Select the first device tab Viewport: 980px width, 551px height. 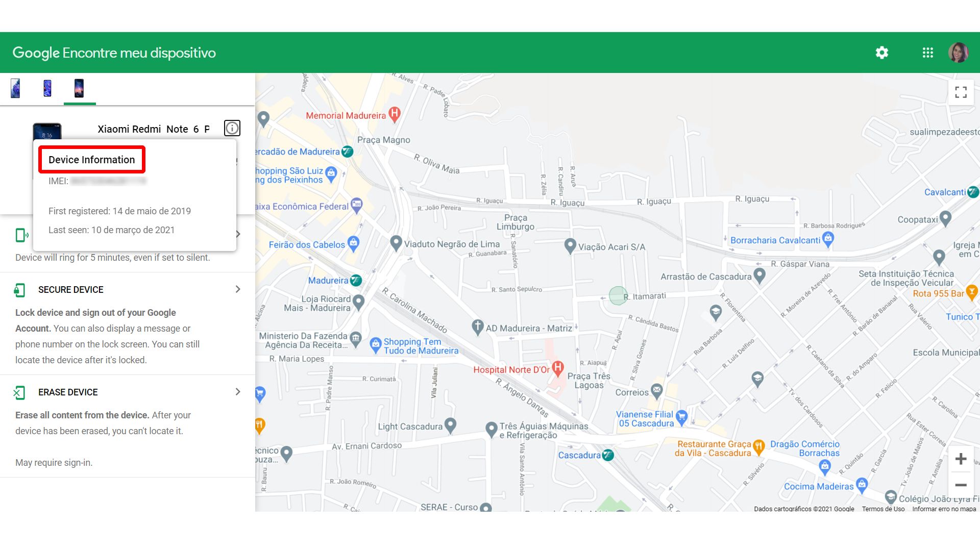click(x=16, y=88)
